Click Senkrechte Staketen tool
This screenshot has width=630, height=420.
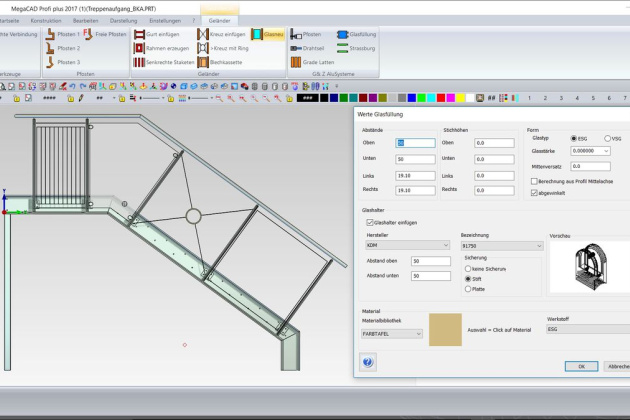point(162,62)
